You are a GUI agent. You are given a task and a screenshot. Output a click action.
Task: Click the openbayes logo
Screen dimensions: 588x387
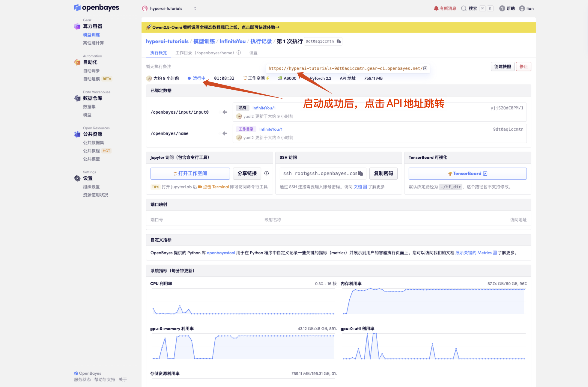tap(97, 7)
